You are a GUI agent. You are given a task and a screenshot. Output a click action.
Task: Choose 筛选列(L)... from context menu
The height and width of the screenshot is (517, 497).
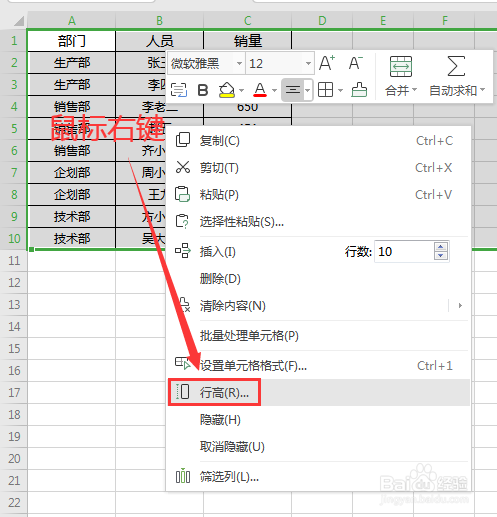(x=318, y=477)
